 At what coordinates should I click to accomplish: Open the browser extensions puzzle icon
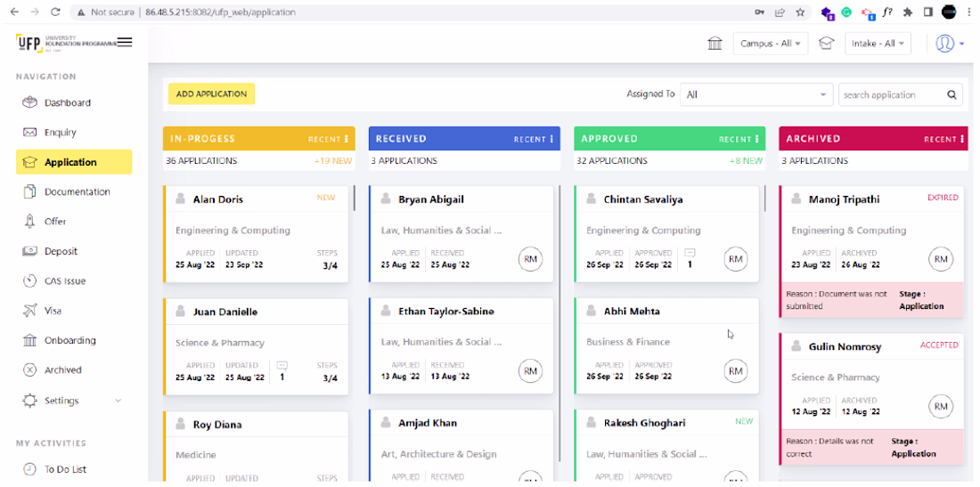click(x=908, y=12)
